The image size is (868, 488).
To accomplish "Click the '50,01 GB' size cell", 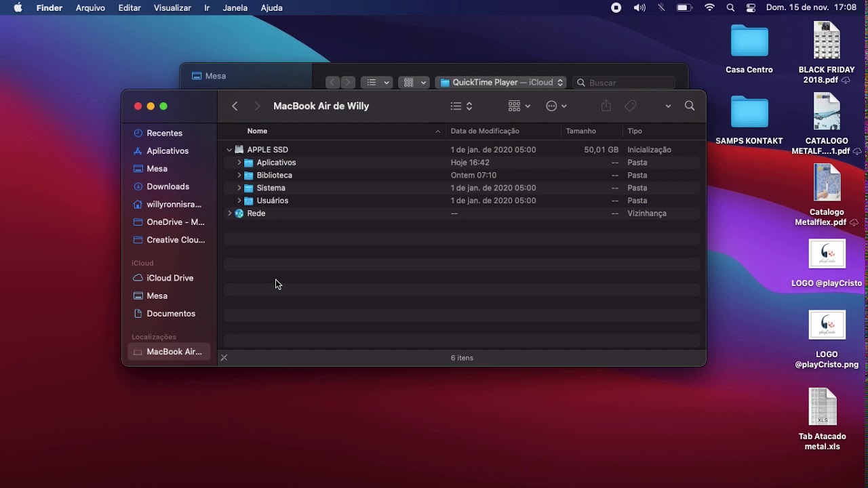I will point(601,150).
